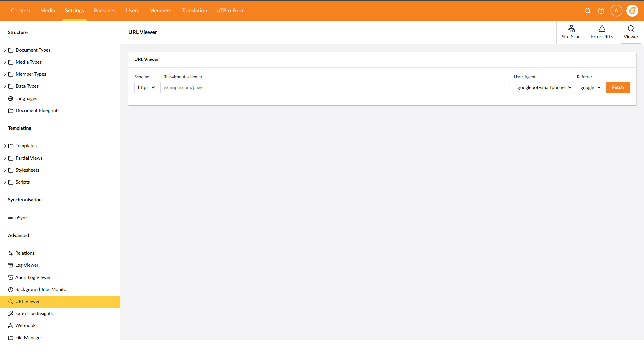Viewport: 644px width, 357px height.
Task: Open the Users section
Action: [132, 11]
